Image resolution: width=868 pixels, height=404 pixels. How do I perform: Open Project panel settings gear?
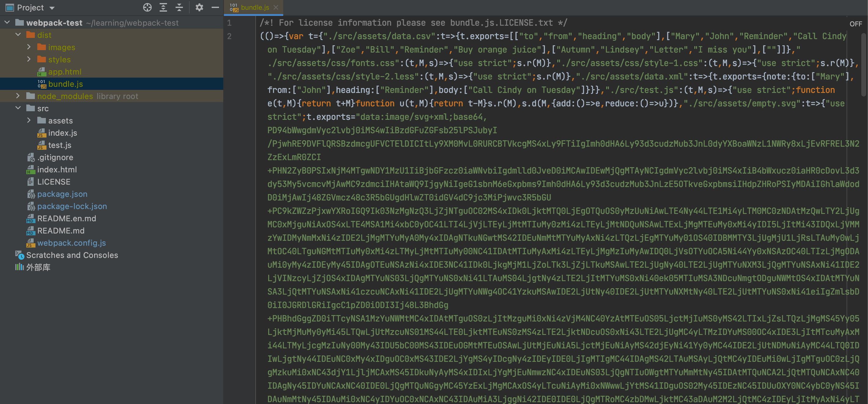pyautogui.click(x=199, y=7)
